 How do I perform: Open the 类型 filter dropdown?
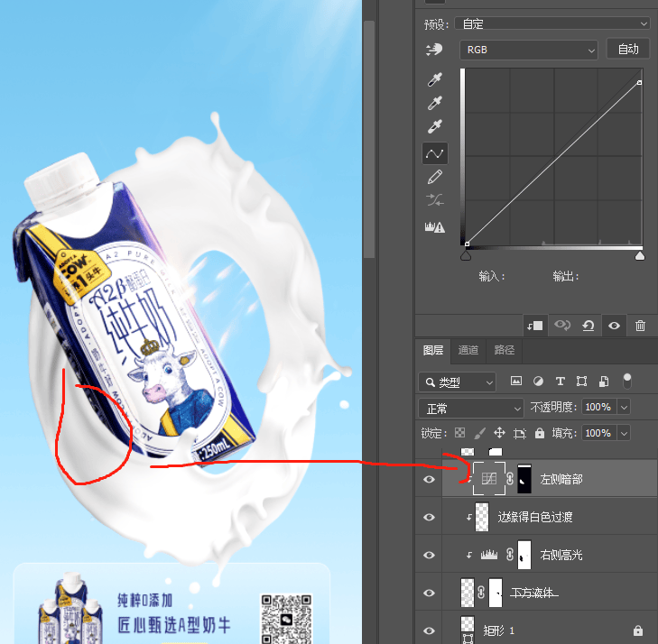pos(457,382)
